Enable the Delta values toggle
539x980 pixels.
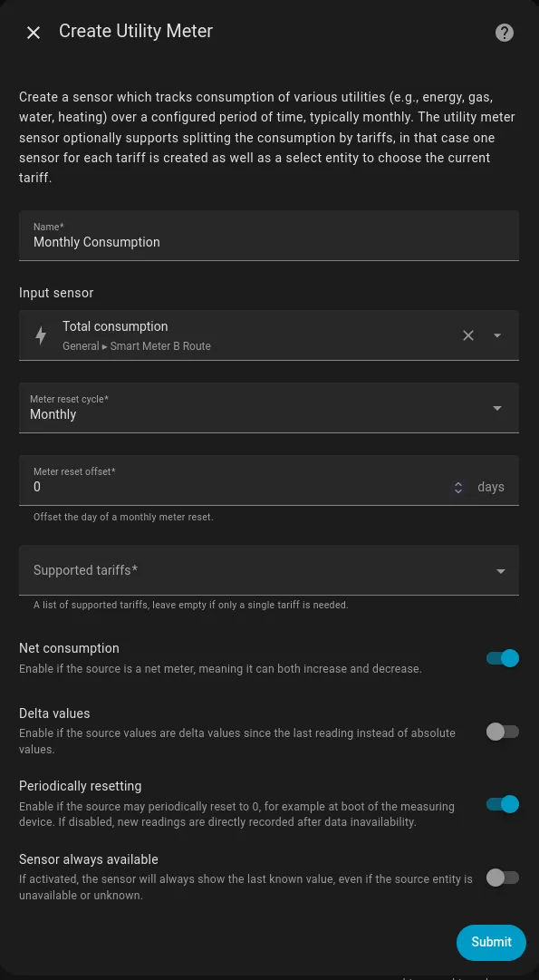tap(502, 732)
